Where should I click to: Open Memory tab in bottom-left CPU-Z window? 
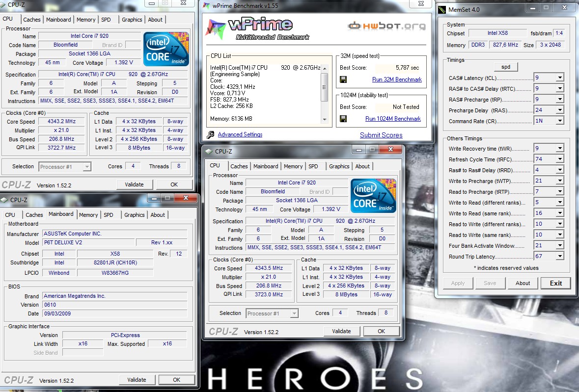[x=88, y=215]
